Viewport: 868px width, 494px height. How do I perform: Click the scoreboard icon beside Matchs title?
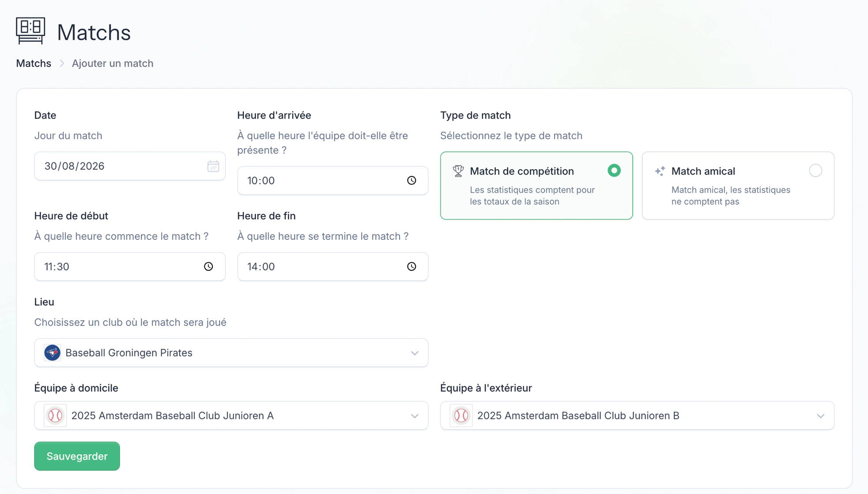pyautogui.click(x=30, y=31)
